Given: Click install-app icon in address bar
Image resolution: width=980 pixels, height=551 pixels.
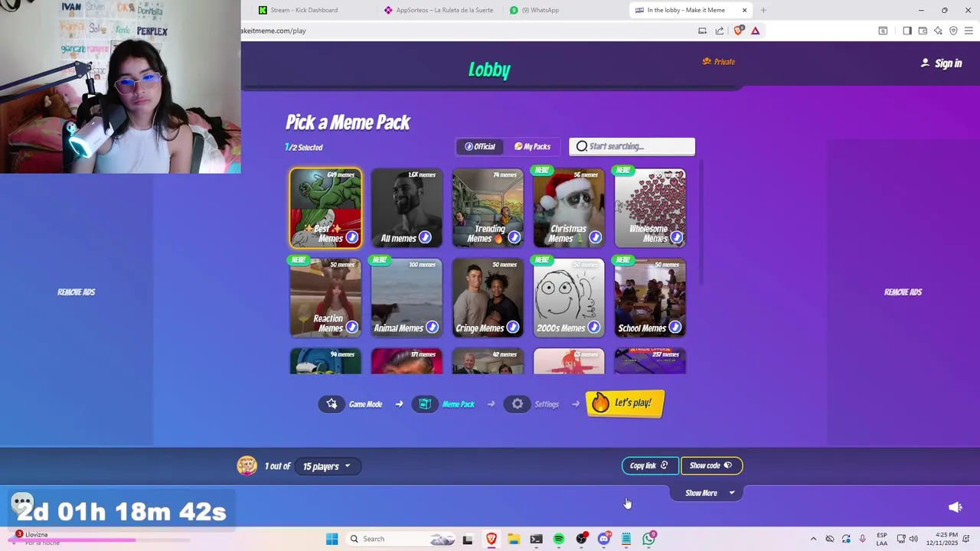Looking at the screenshot, I should tap(702, 31).
